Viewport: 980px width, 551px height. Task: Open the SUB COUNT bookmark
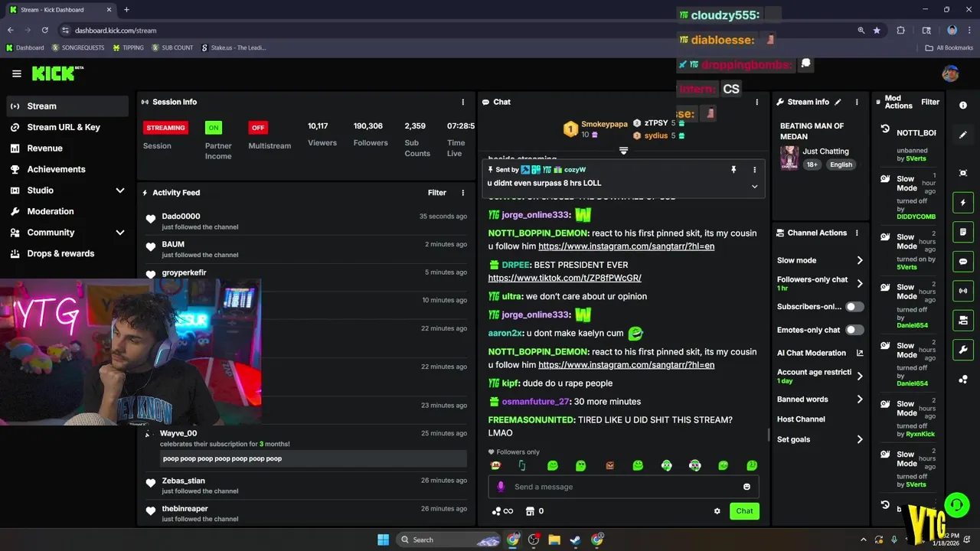[x=172, y=47]
